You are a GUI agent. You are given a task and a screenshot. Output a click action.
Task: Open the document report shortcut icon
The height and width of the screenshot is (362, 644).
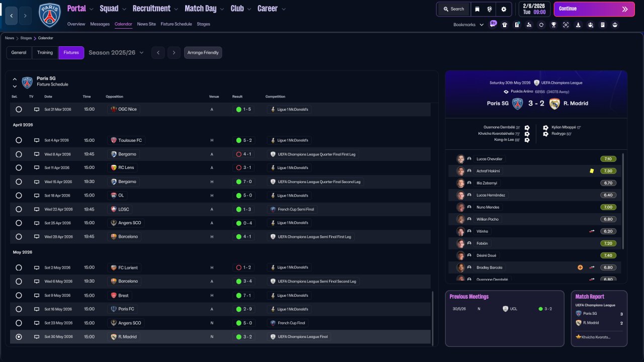point(603,25)
